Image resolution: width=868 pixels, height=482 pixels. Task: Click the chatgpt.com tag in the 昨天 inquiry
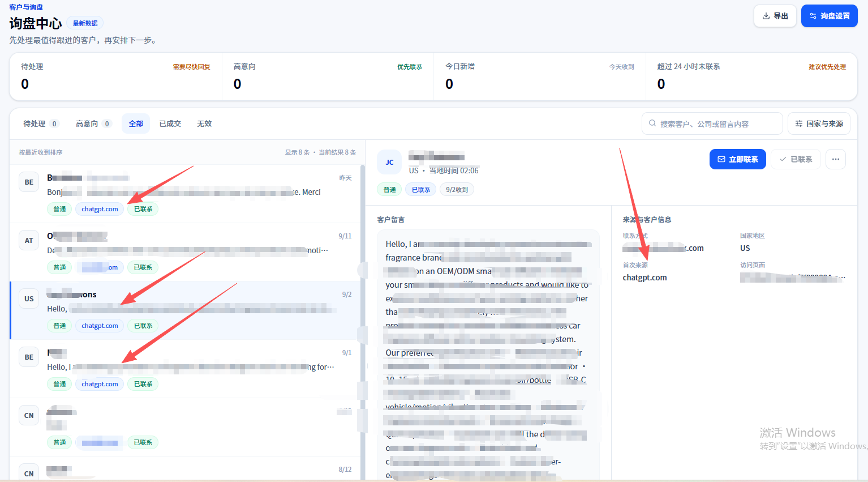(x=100, y=209)
